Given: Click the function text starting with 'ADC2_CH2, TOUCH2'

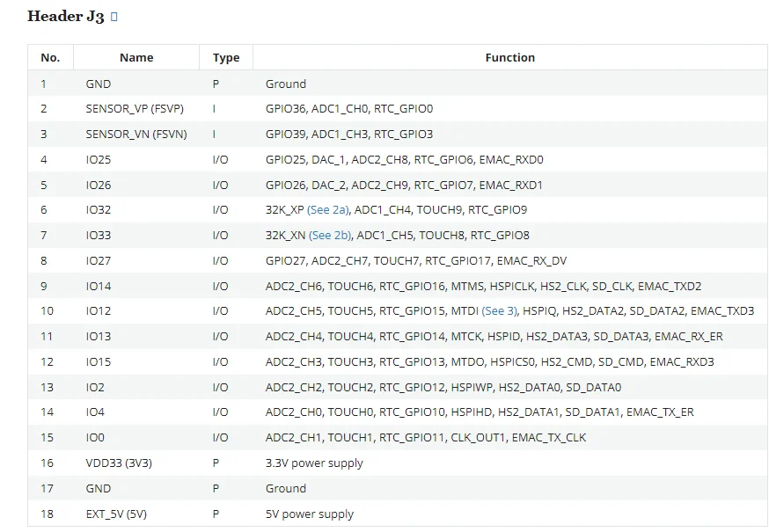Looking at the screenshot, I should (x=443, y=388).
